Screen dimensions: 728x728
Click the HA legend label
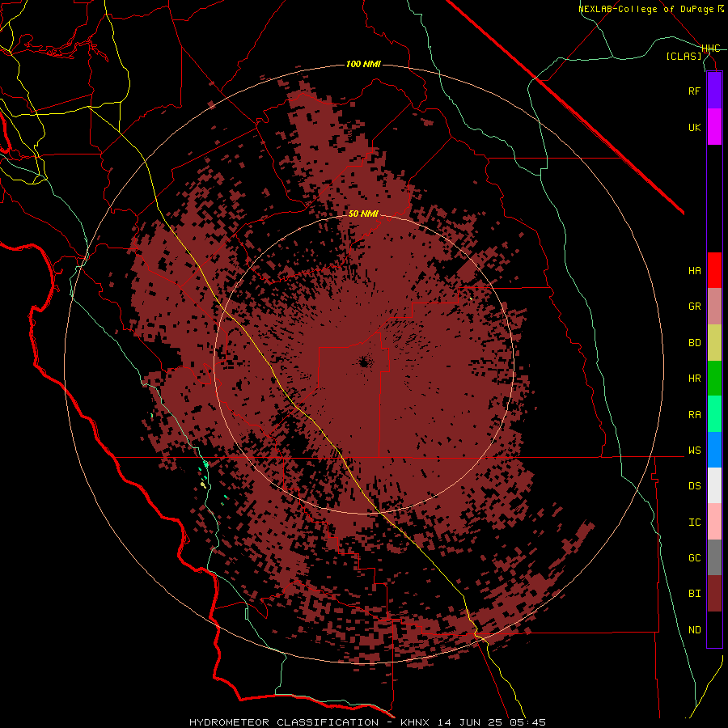(694, 270)
